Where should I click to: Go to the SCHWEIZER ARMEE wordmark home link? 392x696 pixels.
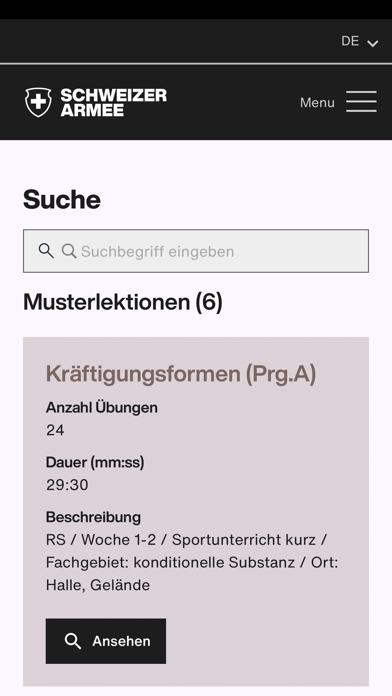click(x=114, y=102)
